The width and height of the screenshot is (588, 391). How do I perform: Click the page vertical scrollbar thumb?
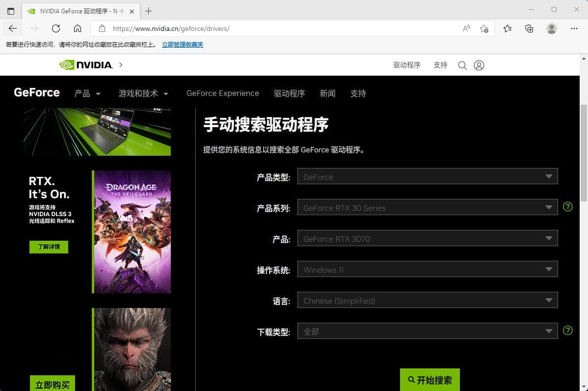click(x=584, y=153)
